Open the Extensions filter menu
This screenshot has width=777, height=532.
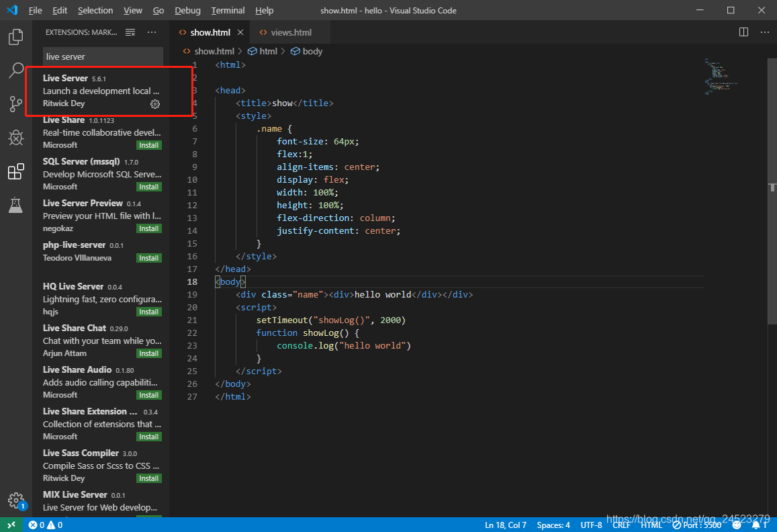tap(130, 32)
